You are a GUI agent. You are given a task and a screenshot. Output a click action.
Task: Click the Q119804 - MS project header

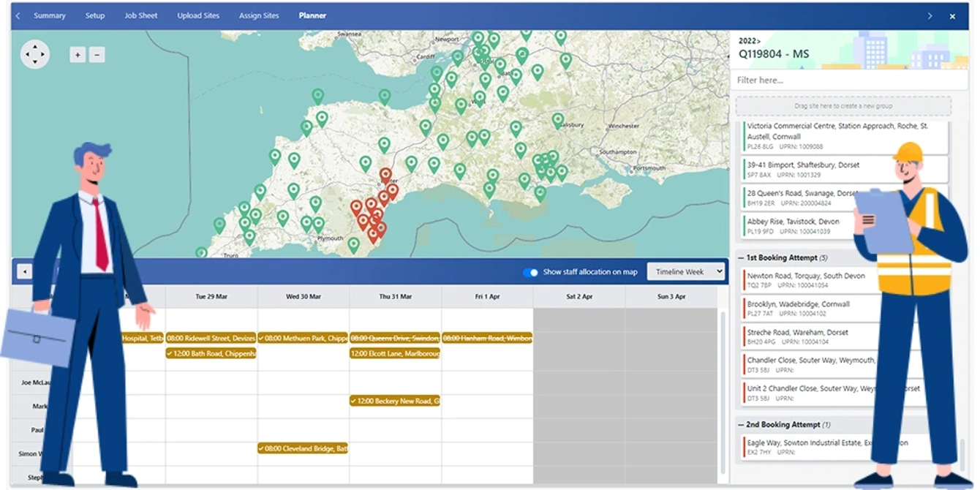(x=774, y=53)
